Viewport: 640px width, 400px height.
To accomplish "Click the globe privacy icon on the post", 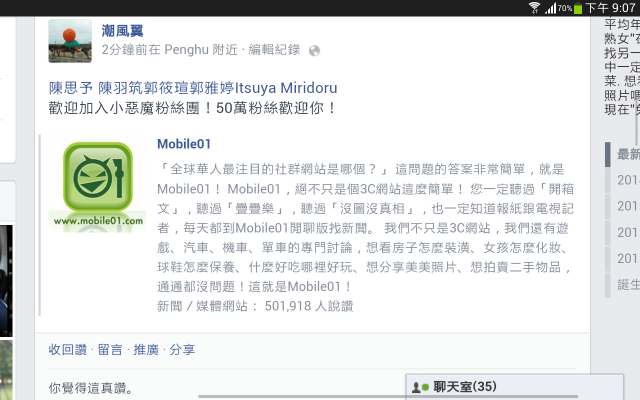I will [314, 51].
